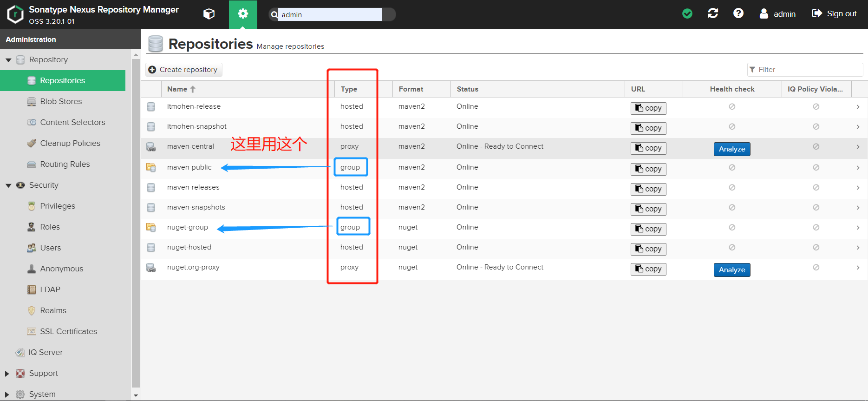Image resolution: width=868 pixels, height=401 pixels.
Task: Open Roles in the sidebar
Action: click(50, 227)
